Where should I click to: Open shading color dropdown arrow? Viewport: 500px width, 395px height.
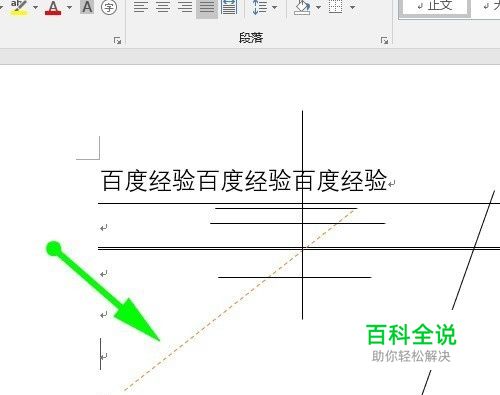[x=319, y=7]
